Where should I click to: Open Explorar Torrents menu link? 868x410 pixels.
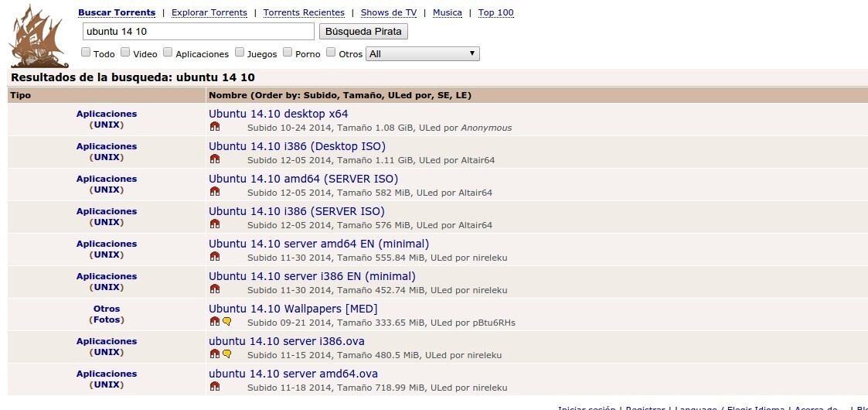209,12
